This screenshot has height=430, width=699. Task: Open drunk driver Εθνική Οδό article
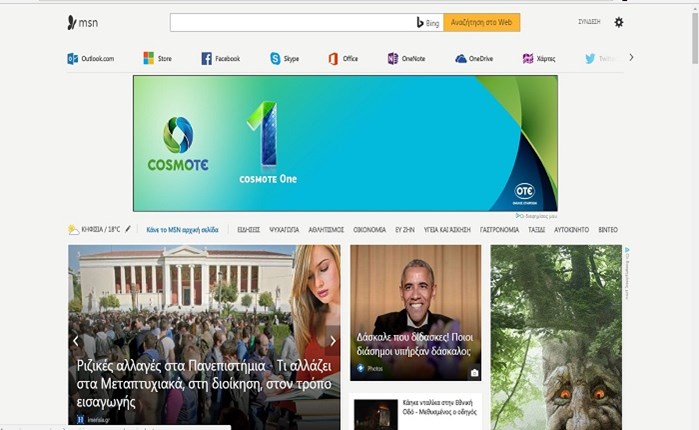[x=440, y=407]
